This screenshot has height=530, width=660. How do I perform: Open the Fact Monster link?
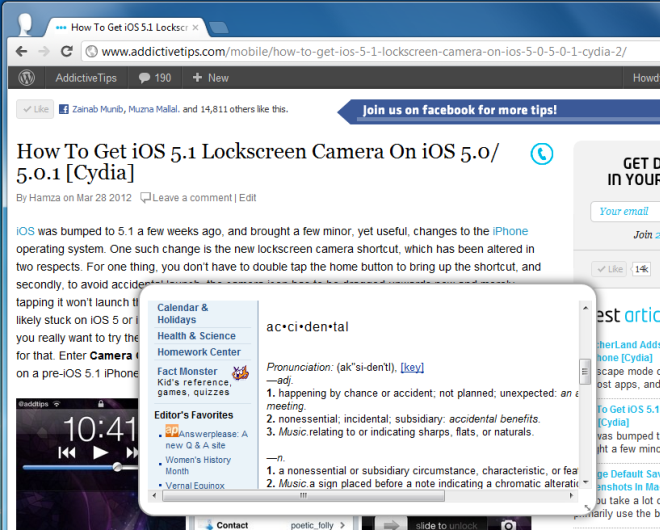(x=187, y=371)
